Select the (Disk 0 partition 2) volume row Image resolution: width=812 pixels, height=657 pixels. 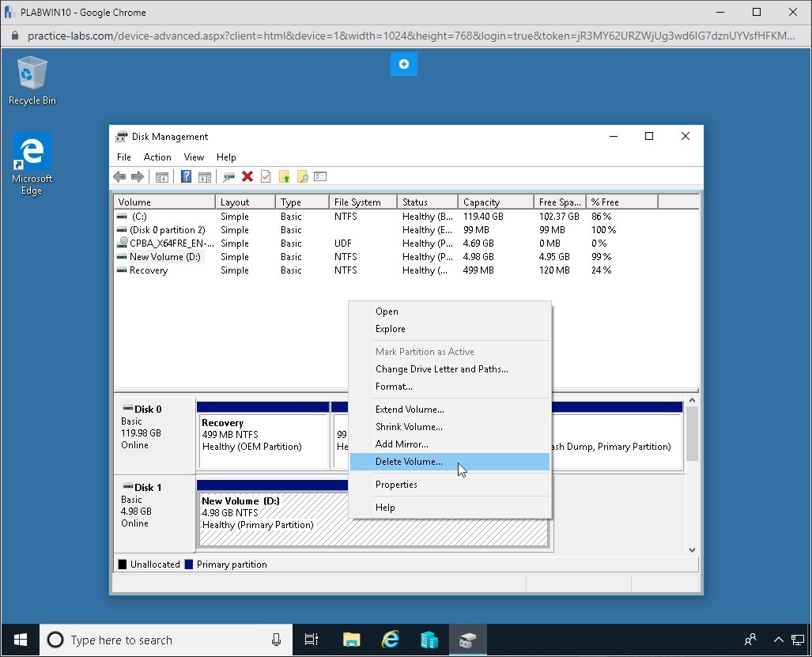[x=406, y=230]
